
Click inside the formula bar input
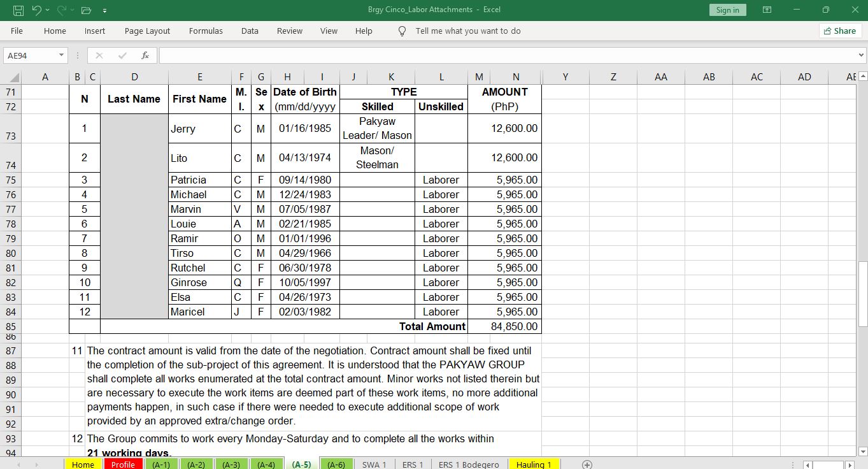coord(507,55)
